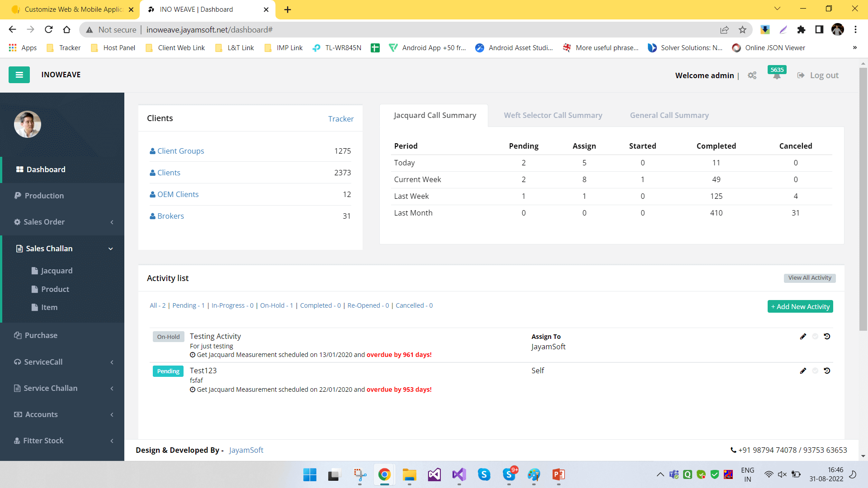Open Skype with 9+ badge in taskbar

509,474
